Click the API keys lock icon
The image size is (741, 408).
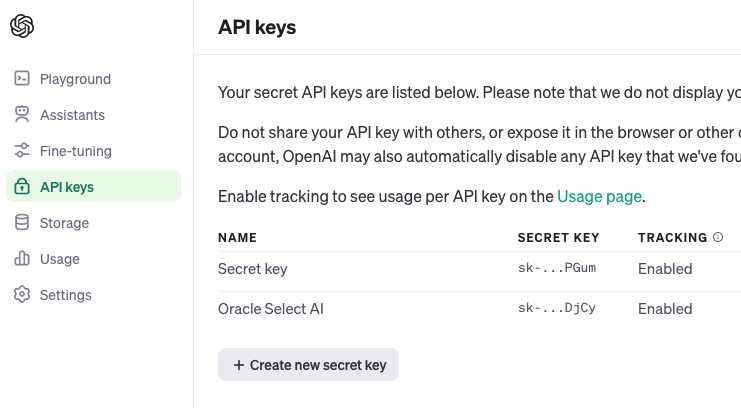tap(22, 187)
